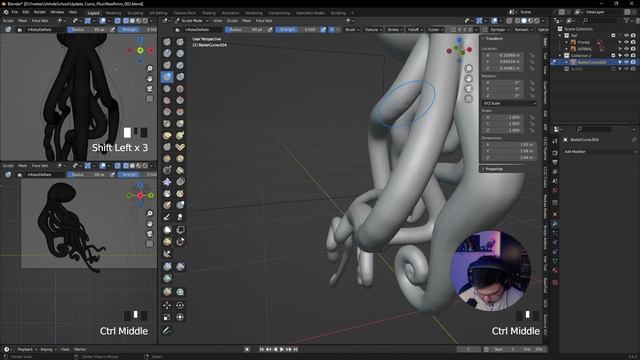Toggle X-ray in main viewport header
This screenshot has width=640, height=360.
coord(510,20)
